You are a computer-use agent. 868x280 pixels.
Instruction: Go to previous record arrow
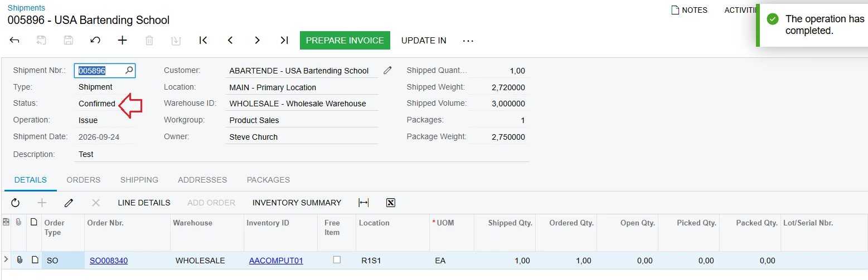(x=230, y=40)
